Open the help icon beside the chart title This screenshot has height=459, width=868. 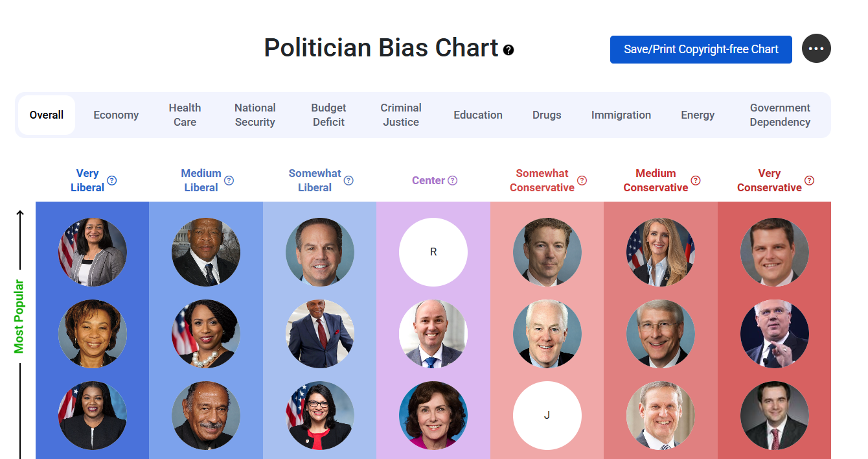508,49
